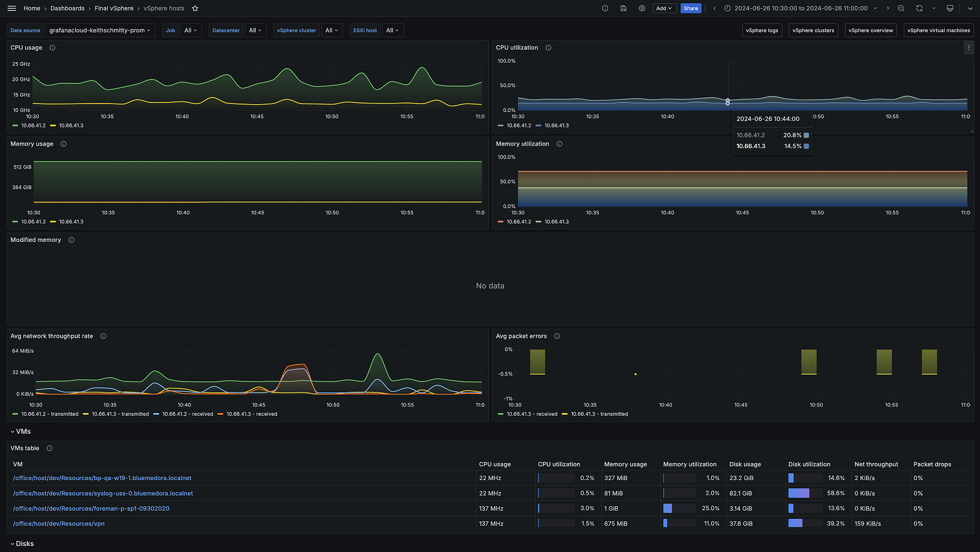Open the hamburger navigation menu
980x552 pixels.
point(11,8)
